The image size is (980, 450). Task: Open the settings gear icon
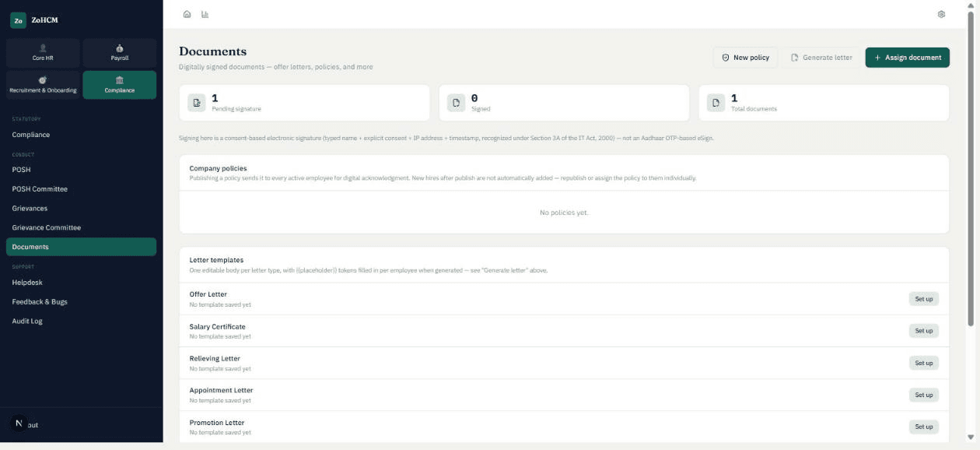coord(941,14)
